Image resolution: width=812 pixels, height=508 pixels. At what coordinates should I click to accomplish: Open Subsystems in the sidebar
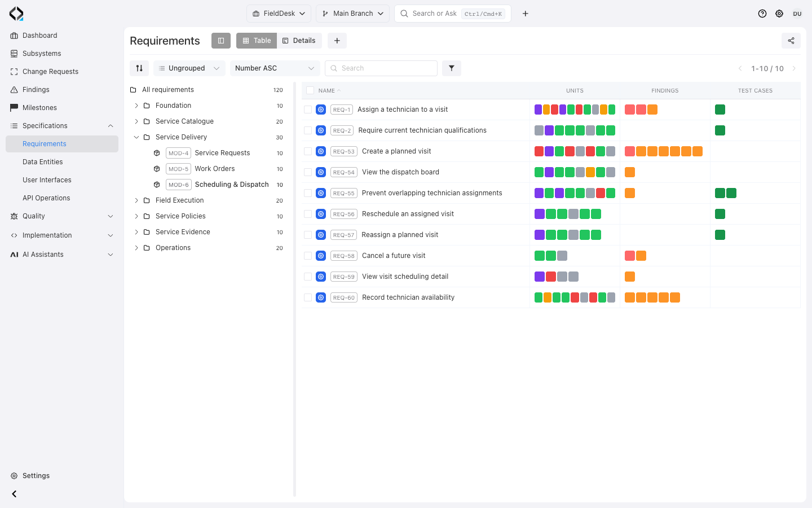[62, 54]
